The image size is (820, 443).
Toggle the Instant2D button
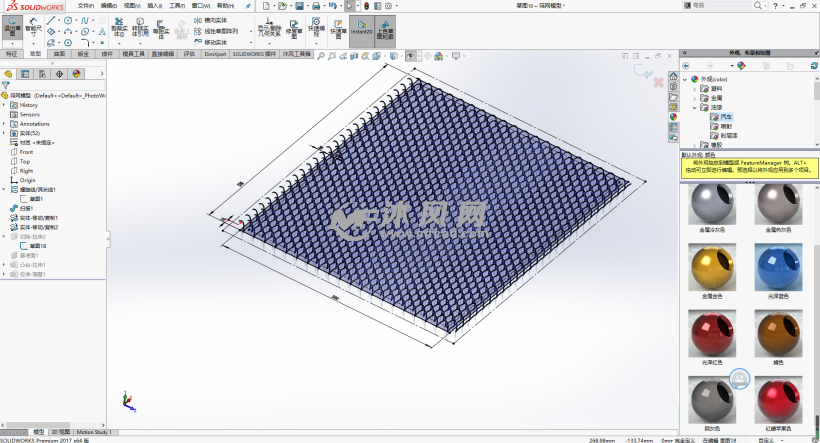tap(362, 30)
